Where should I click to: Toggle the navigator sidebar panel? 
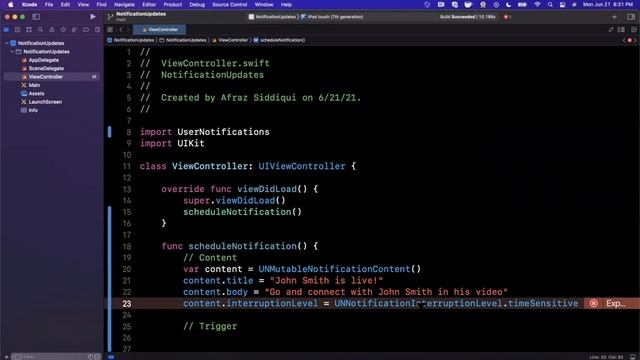[x=36, y=17]
